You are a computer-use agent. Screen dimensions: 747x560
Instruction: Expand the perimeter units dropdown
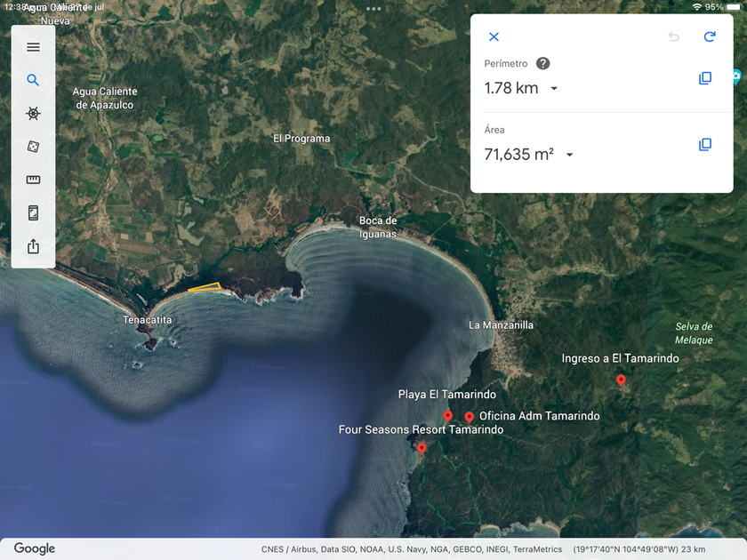pos(554,89)
